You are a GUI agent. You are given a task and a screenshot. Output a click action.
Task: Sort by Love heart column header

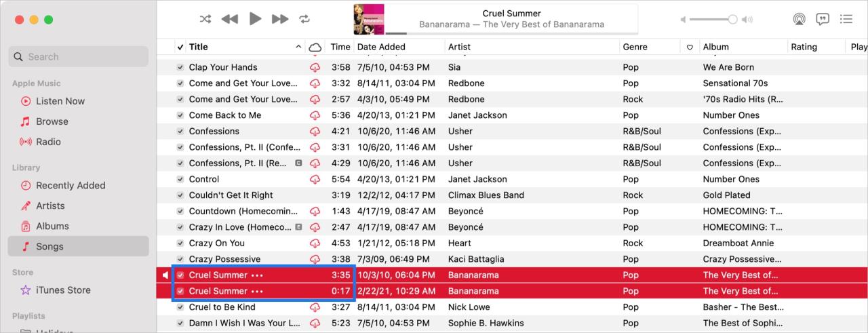[690, 47]
